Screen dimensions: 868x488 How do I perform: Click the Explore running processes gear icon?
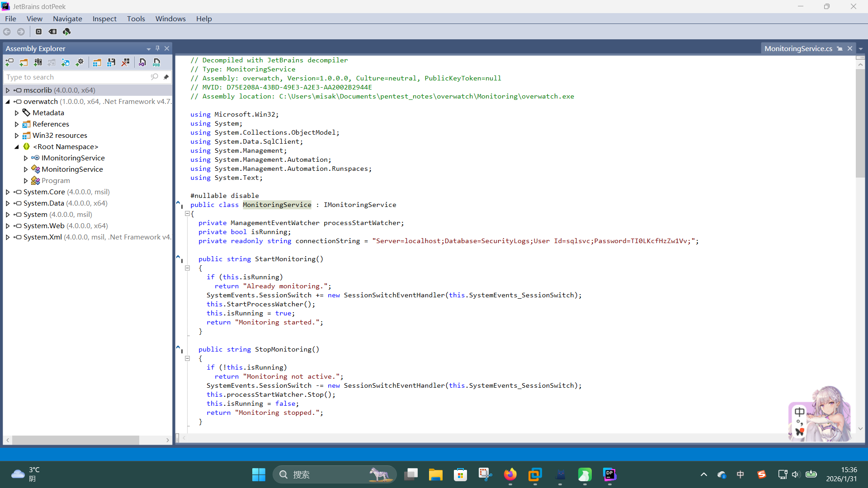(80, 62)
